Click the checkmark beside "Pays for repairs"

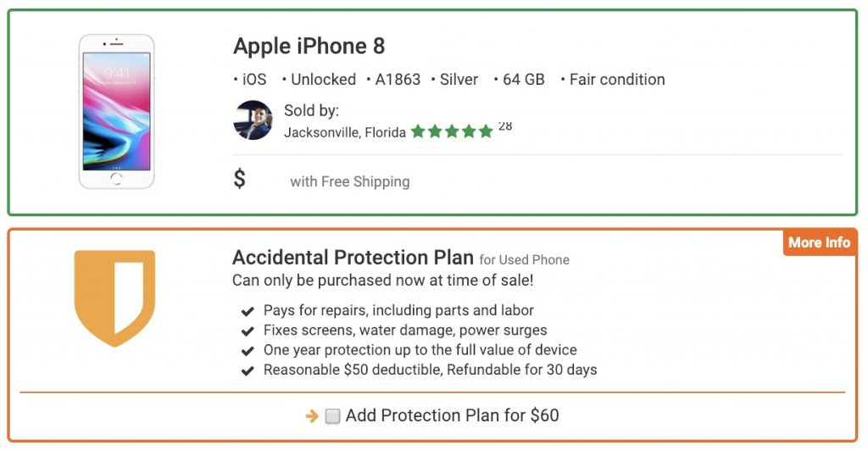[x=248, y=311]
